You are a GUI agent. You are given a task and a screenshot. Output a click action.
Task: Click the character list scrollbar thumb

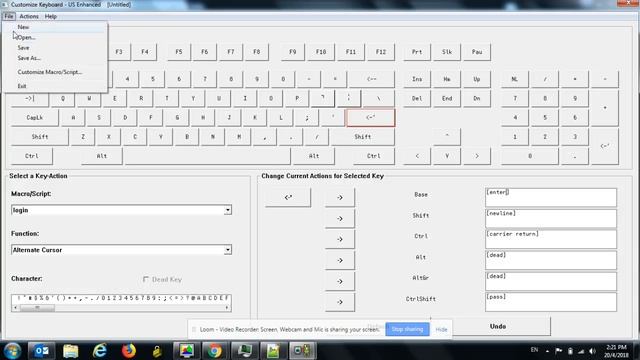click(37, 308)
